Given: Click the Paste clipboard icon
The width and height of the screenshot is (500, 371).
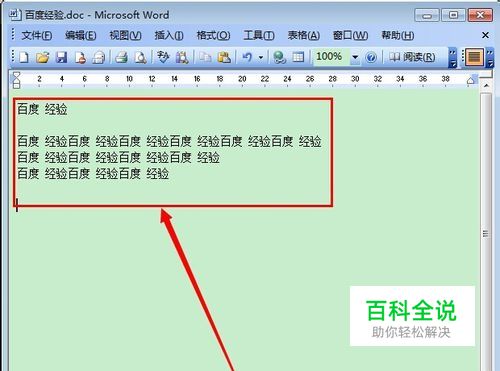Looking at the screenshot, I should click(224, 57).
